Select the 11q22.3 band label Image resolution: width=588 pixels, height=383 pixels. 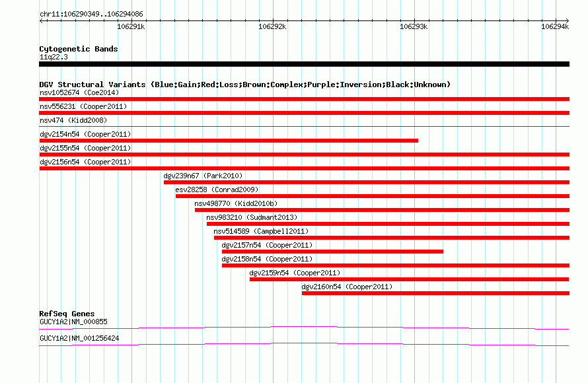point(54,57)
